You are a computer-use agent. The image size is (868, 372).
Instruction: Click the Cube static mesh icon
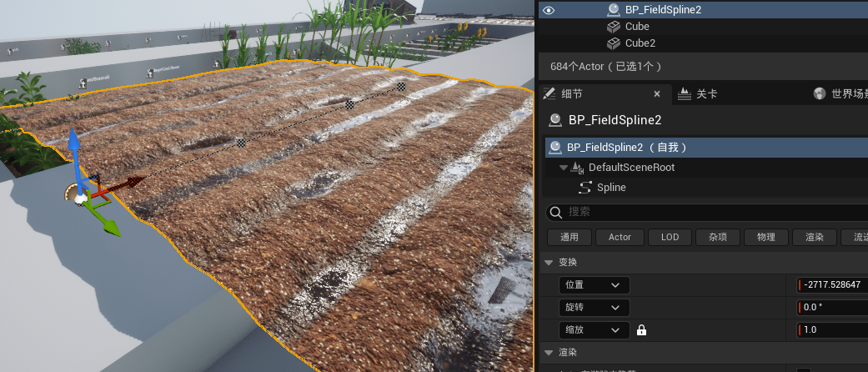pos(614,27)
